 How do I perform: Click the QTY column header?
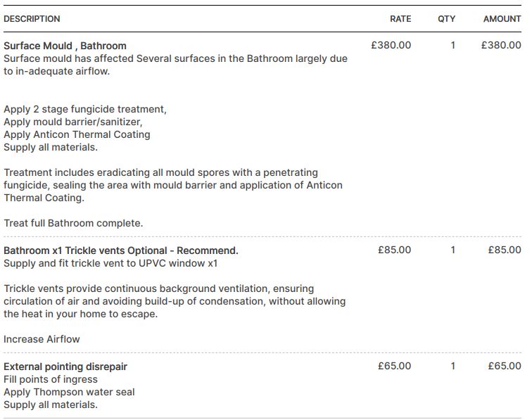[x=446, y=19]
